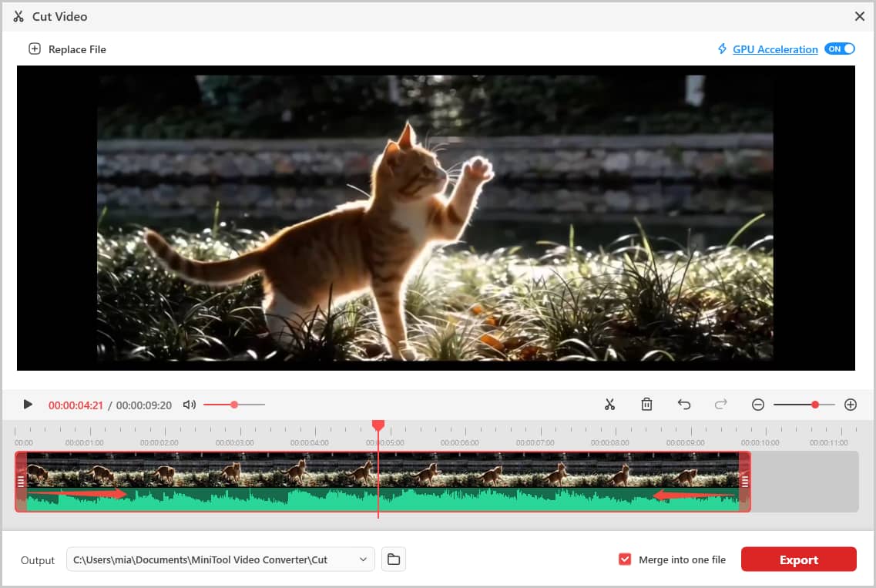Image resolution: width=876 pixels, height=588 pixels.
Task: Click the GPU Acceleration lightning icon
Action: [x=723, y=49]
